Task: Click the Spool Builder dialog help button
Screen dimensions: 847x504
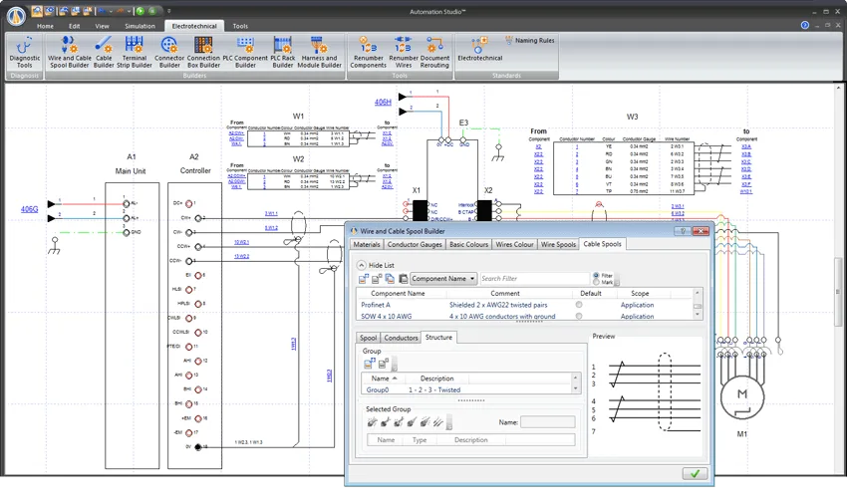Action: (683, 231)
